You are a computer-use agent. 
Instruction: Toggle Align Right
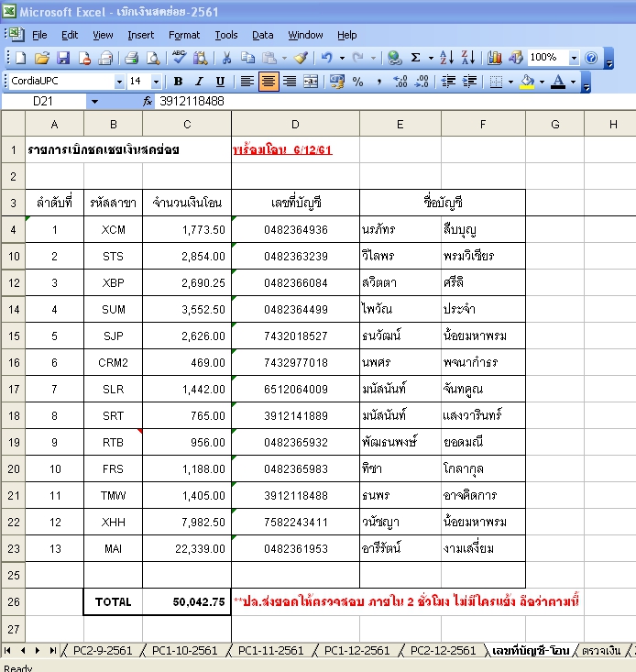(x=290, y=82)
